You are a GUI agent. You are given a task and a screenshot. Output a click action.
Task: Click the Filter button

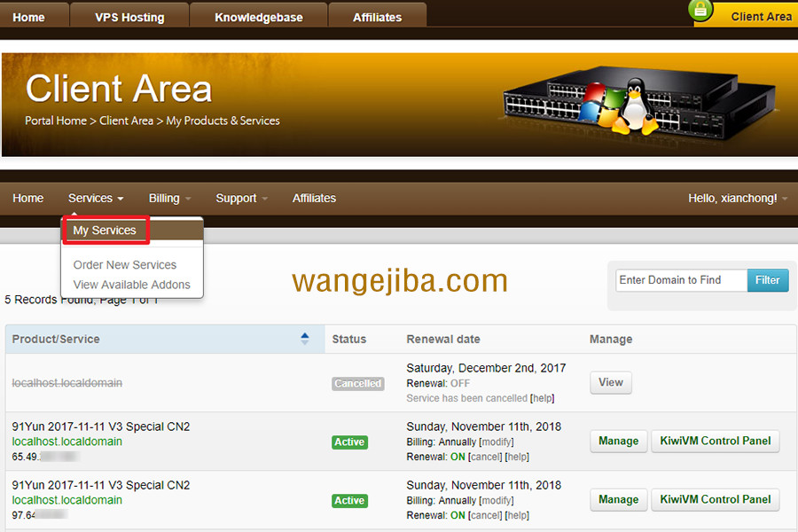[768, 280]
